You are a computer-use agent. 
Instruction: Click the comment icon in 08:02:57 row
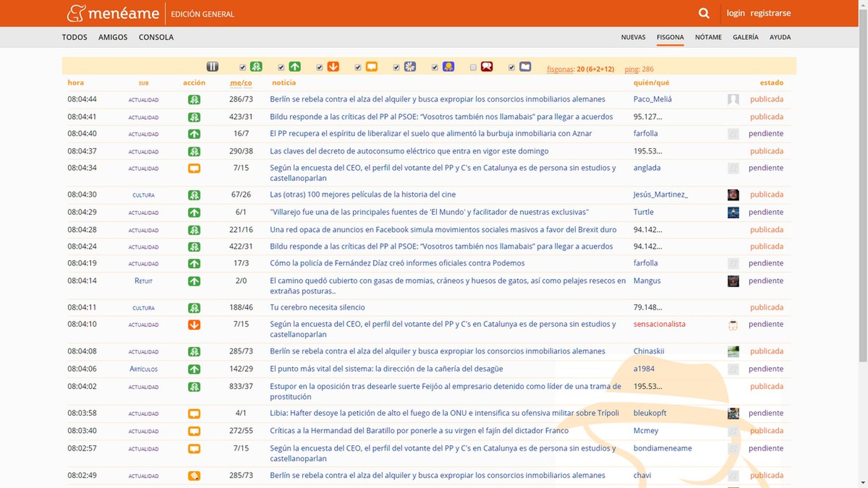pos(194,449)
